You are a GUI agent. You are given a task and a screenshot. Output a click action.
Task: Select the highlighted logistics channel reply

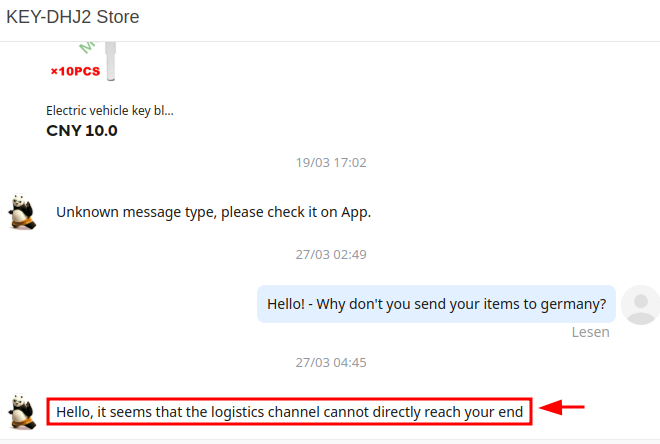[289, 411]
